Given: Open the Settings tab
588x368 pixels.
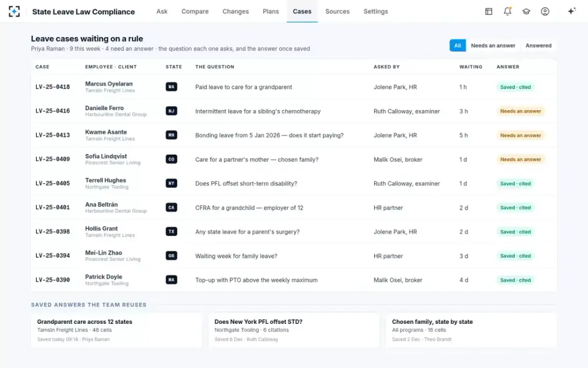Looking at the screenshot, I should (x=376, y=11).
